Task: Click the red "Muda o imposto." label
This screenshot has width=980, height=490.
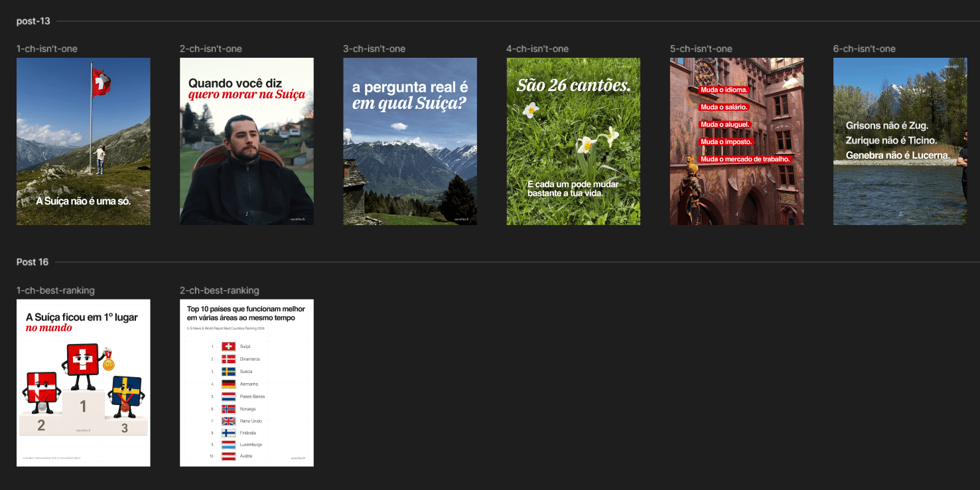Action: pos(727,141)
